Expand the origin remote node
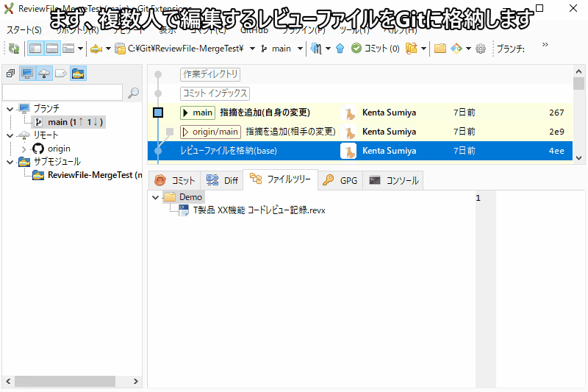The width and height of the screenshot is (588, 392). 24,149
